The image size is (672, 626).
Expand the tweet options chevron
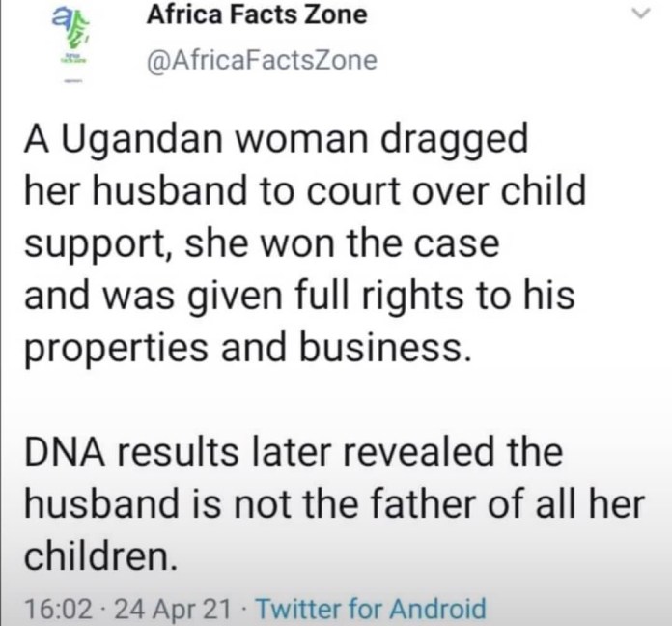[x=641, y=14]
